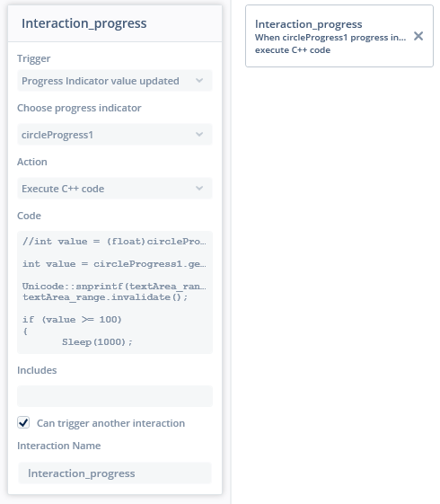Tick the checkmark box for triggering interactions
Viewport: 440px width, 504px height.
tap(23, 422)
